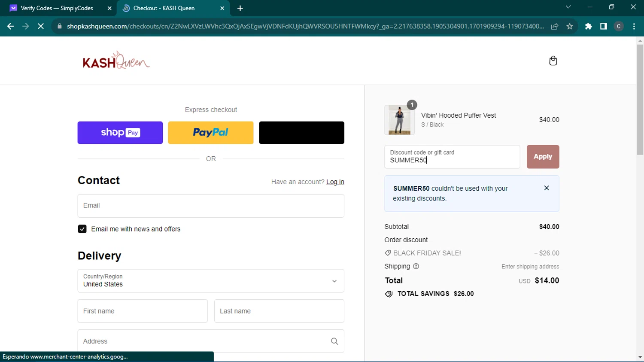The height and width of the screenshot is (362, 644).
Task: Click the TOTAL SAVINGS $26.00 text
Action: [x=435, y=294]
